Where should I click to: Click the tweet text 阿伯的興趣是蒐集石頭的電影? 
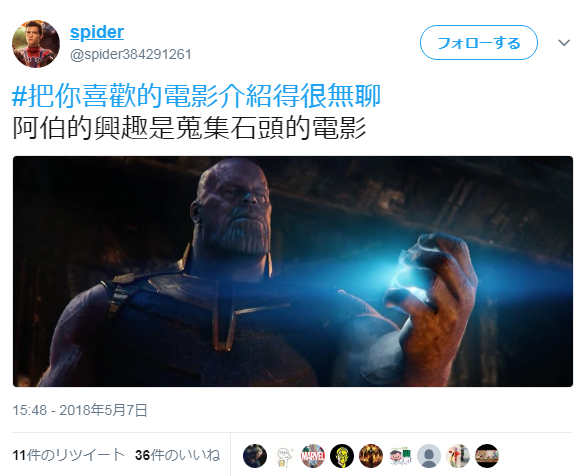(189, 128)
